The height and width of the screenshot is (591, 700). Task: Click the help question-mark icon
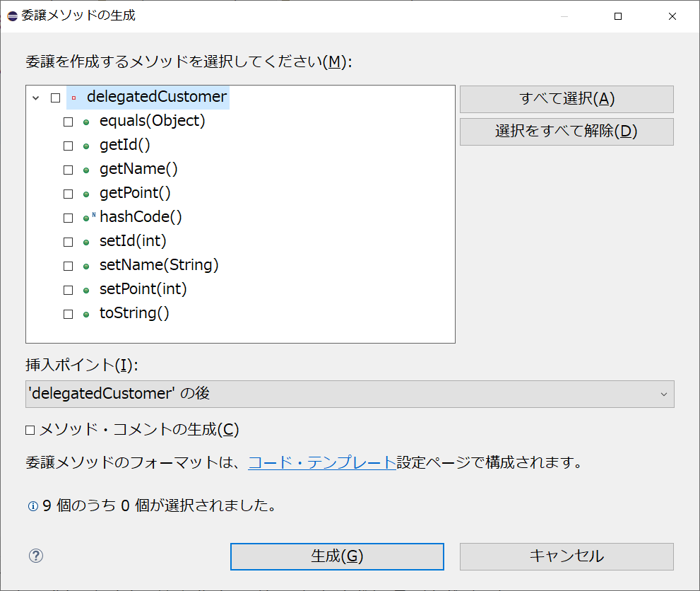(x=35, y=556)
